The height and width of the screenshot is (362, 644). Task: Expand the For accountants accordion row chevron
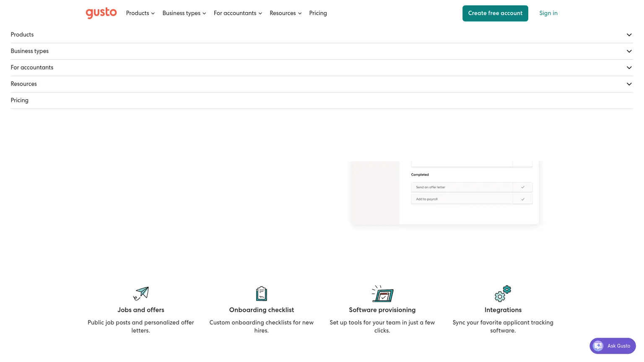click(629, 67)
